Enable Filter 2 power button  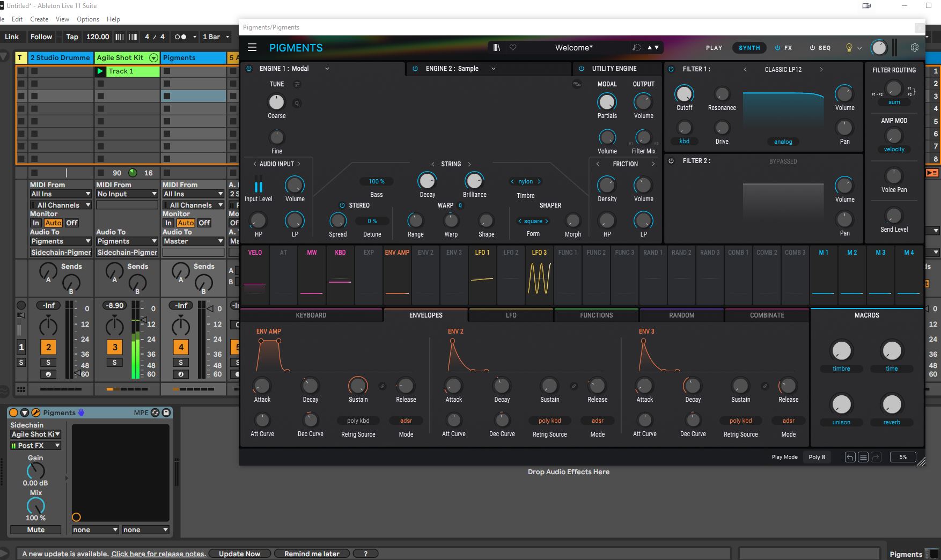pos(671,161)
